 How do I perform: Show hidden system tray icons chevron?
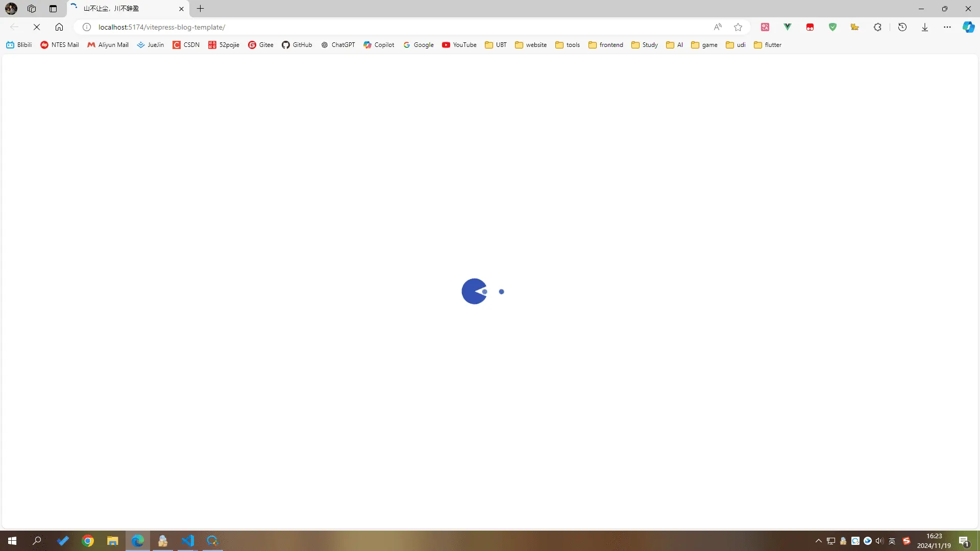pyautogui.click(x=819, y=541)
